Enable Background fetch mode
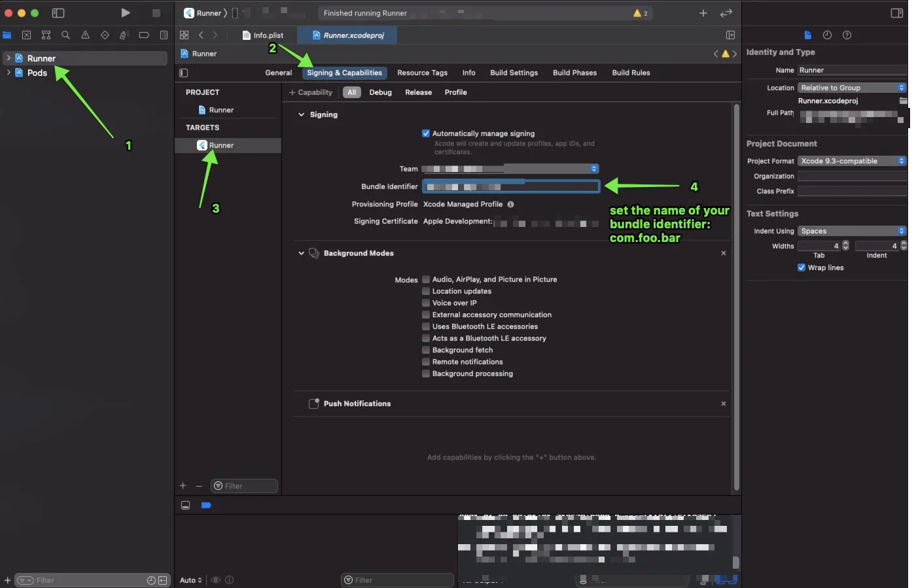 tap(426, 350)
